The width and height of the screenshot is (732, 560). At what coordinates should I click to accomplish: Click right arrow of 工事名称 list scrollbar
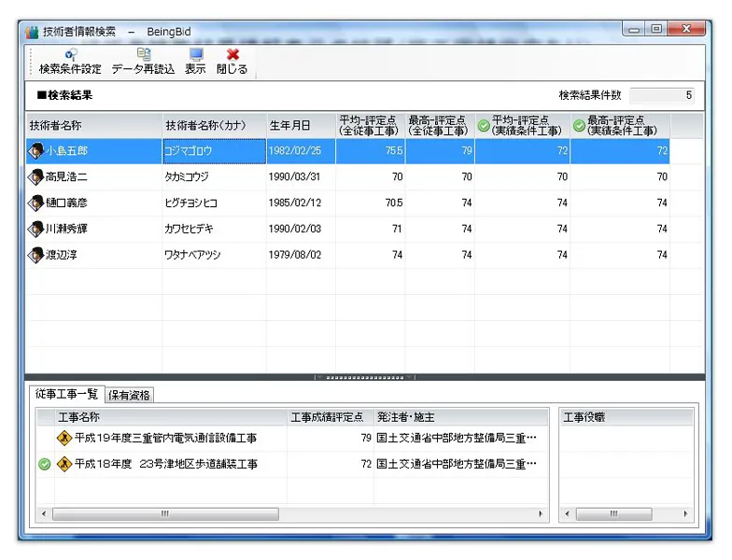pos(540,513)
